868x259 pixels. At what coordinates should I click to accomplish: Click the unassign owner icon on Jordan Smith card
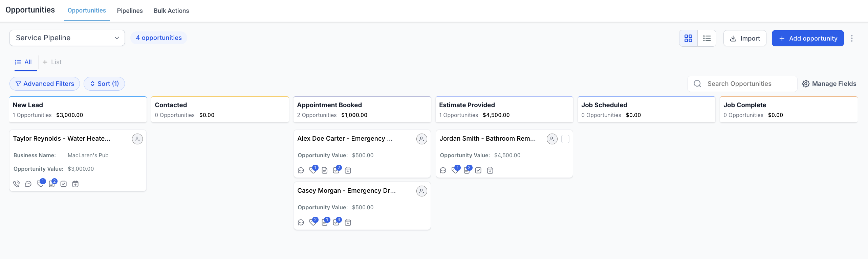(x=552, y=139)
